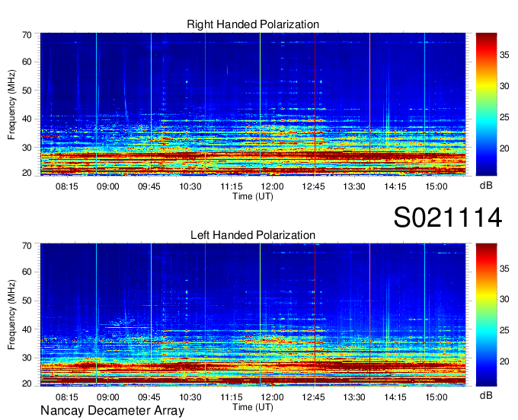Click 12:00 tick on Left Handed time axis

click(273, 396)
